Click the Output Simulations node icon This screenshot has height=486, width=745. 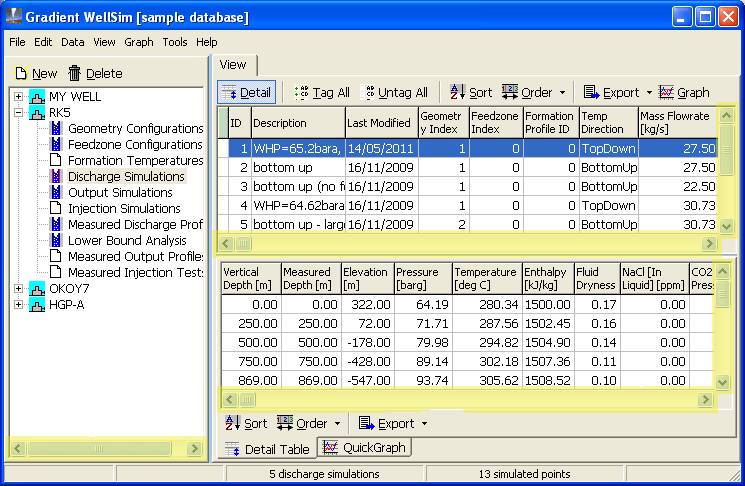pos(56,192)
